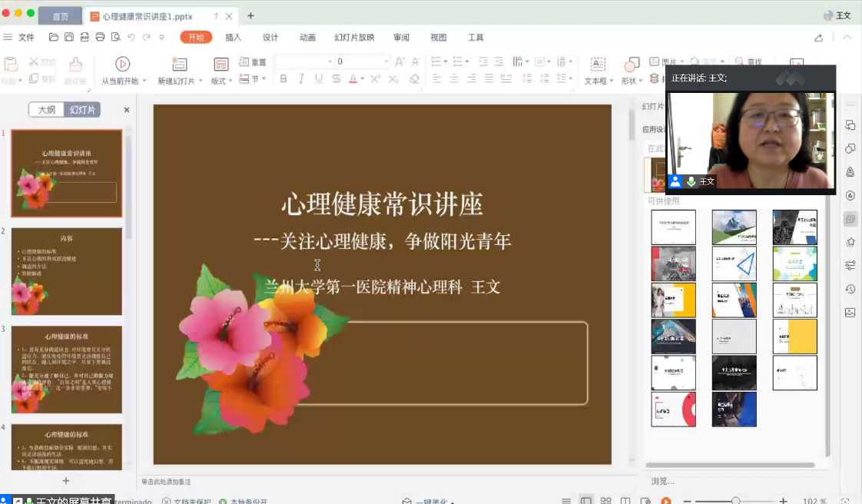862x504 pixels.
Task: Switch to 大纲 outline view
Action: pos(46,110)
